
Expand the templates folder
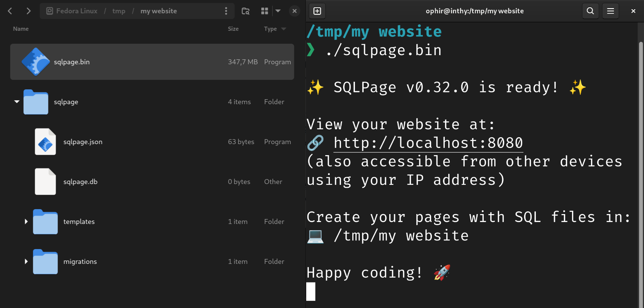26,221
